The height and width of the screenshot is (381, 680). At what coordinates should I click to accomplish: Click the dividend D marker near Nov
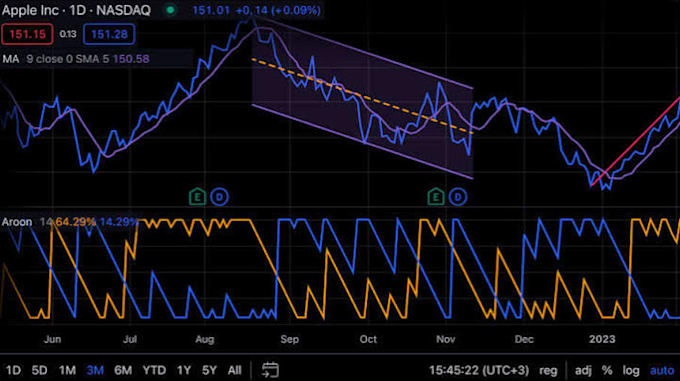[x=458, y=197]
